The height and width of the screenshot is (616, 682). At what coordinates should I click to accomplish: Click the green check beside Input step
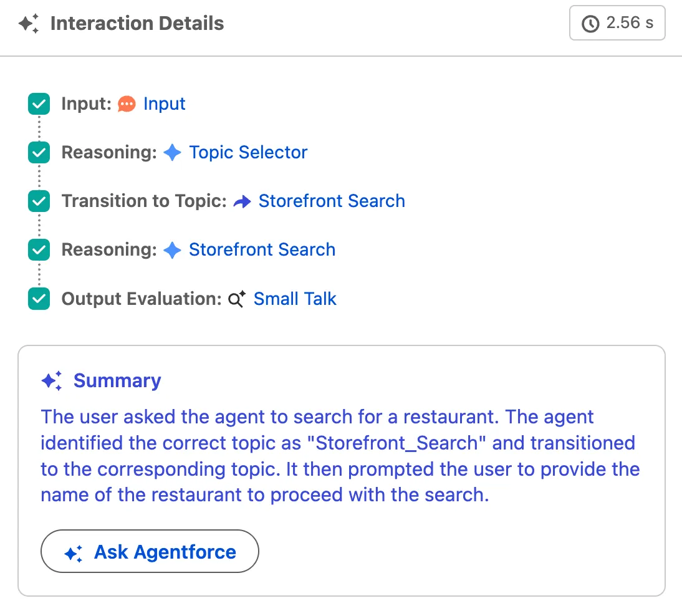[39, 104]
